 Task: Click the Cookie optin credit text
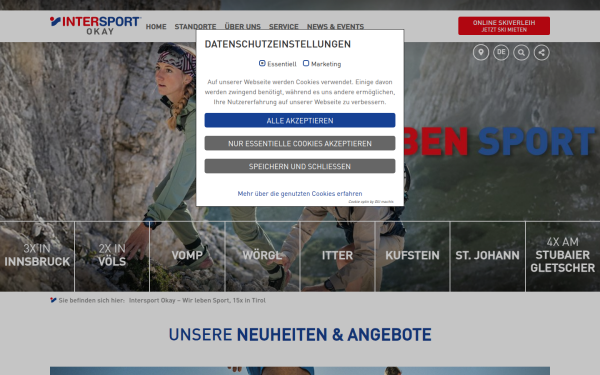[371, 202]
